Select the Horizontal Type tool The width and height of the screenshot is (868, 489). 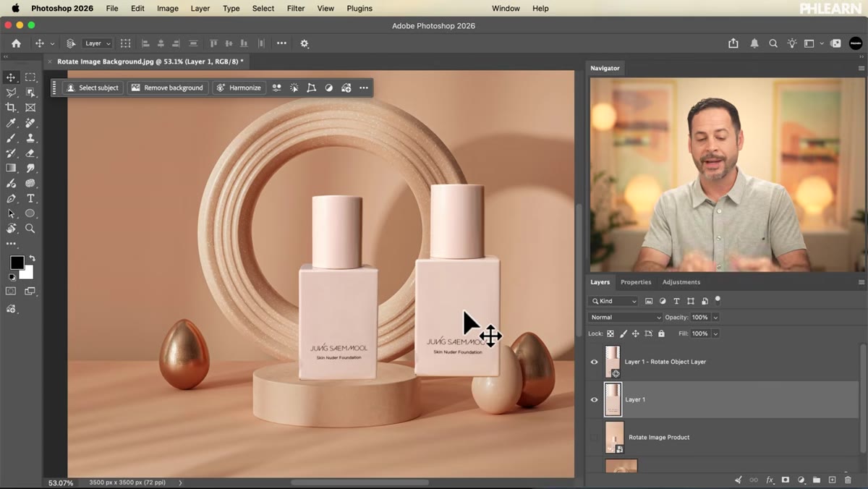[x=30, y=198]
